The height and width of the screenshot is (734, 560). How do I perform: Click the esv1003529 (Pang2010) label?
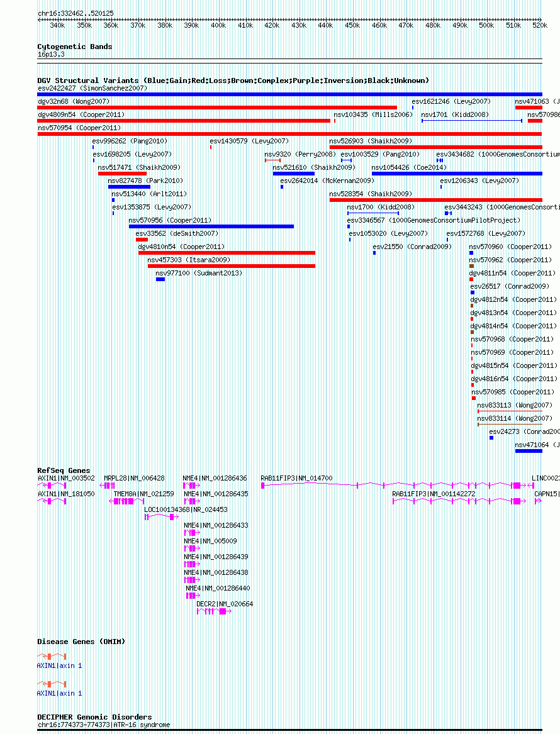click(380, 153)
